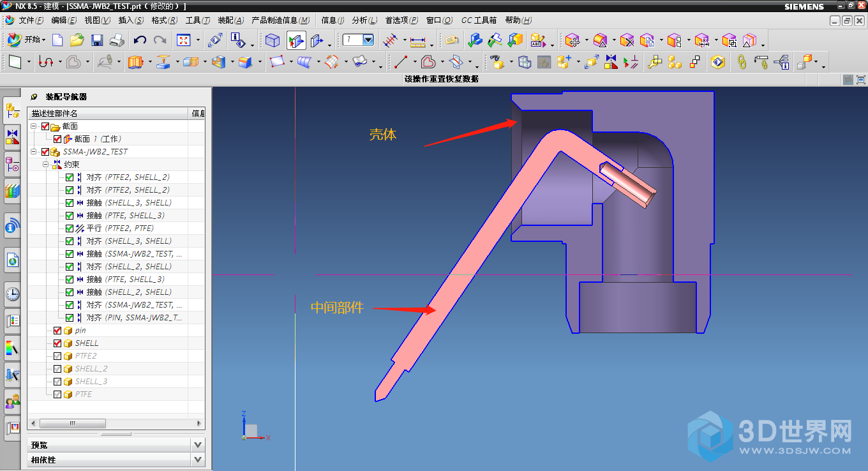
Task: Collapse the 约束 constraints node
Action: (46, 165)
